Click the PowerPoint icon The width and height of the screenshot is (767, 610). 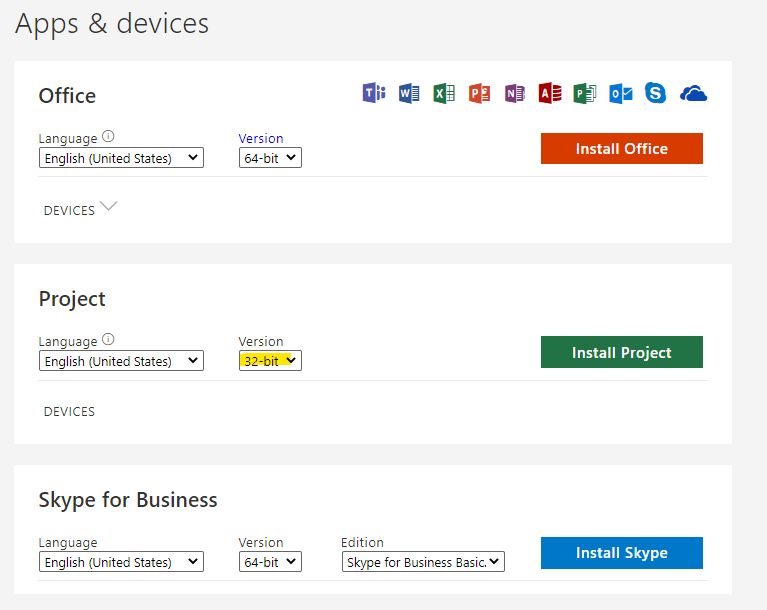coord(479,93)
